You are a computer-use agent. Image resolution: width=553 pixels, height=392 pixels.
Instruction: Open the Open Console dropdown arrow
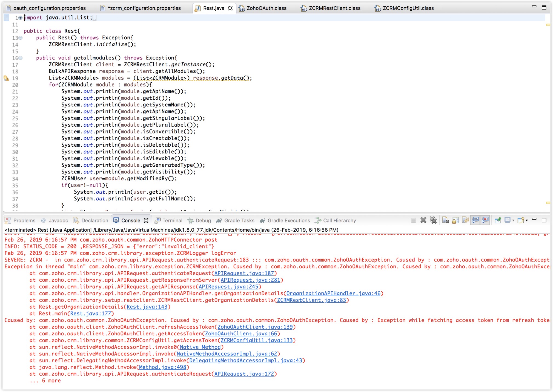pyautogui.click(x=526, y=220)
